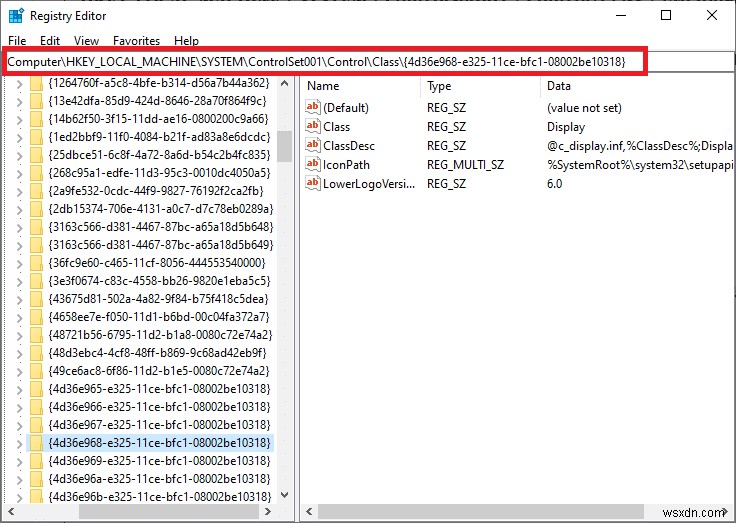
Task: Open the Edit menu
Action: pyautogui.click(x=50, y=41)
